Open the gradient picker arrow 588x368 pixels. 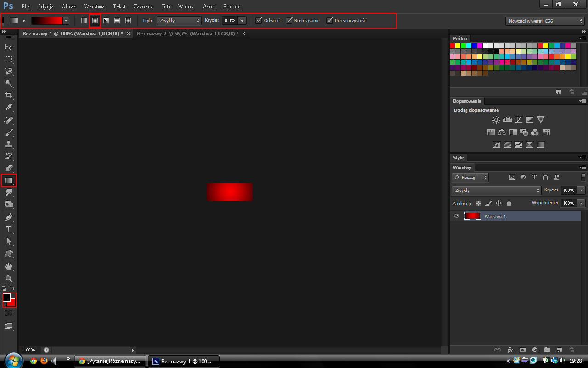coord(66,21)
